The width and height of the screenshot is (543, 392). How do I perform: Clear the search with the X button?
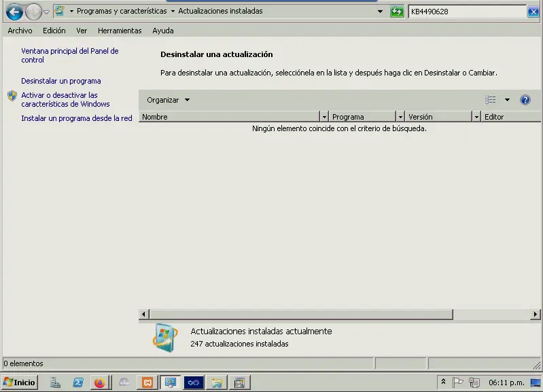click(x=533, y=12)
